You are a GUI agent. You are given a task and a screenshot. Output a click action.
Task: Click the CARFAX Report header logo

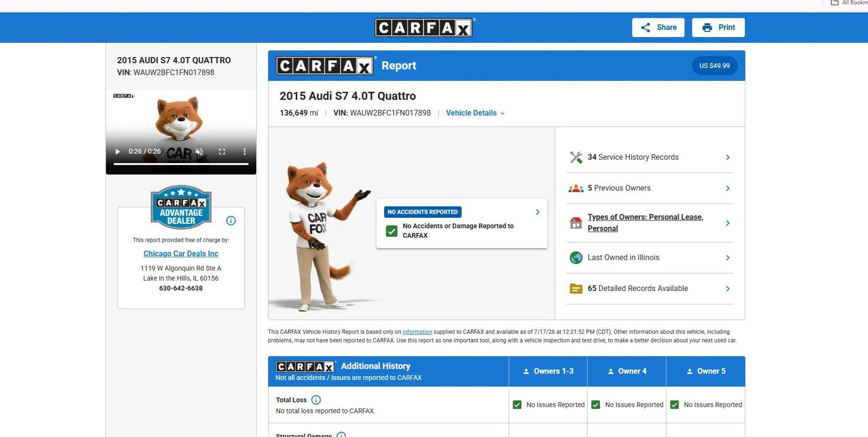point(325,66)
